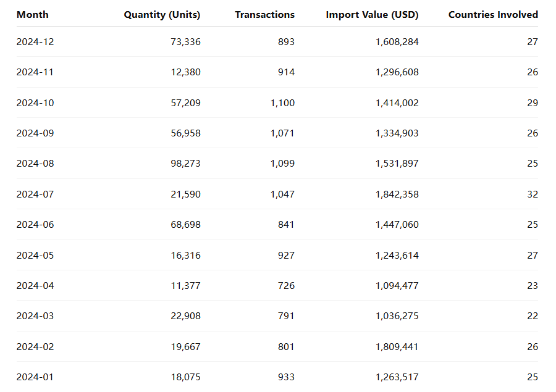
Task: Select the 2024-09 month cell
Action: [35, 133]
